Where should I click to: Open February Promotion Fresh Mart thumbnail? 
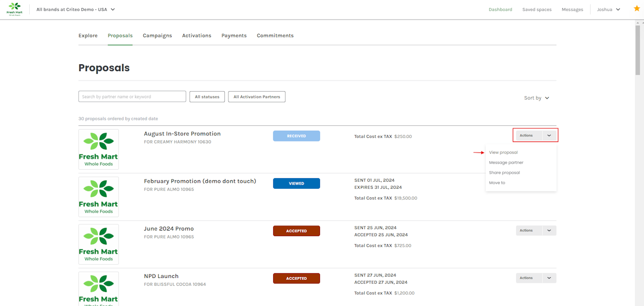tap(99, 197)
